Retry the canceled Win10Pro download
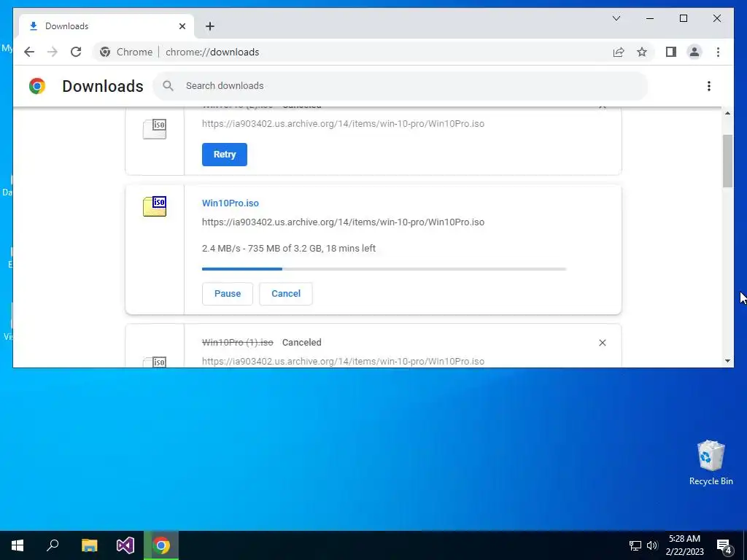The height and width of the screenshot is (560, 747). point(225,155)
